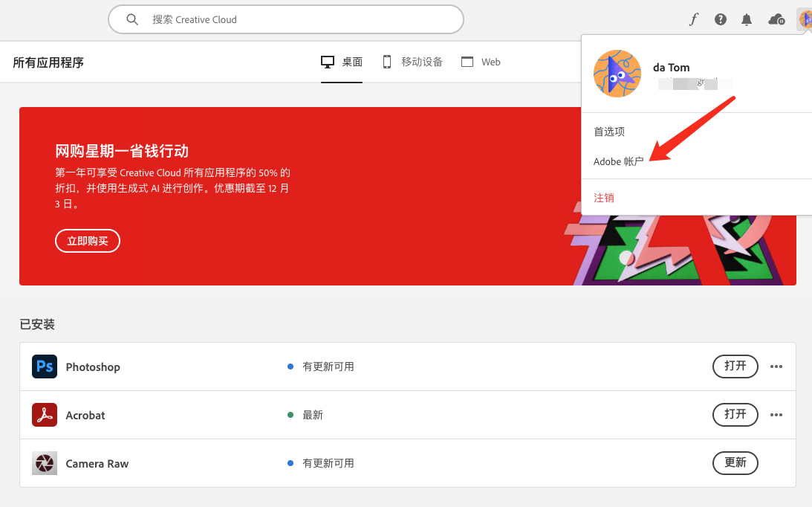Click the da Tom user name

671,68
